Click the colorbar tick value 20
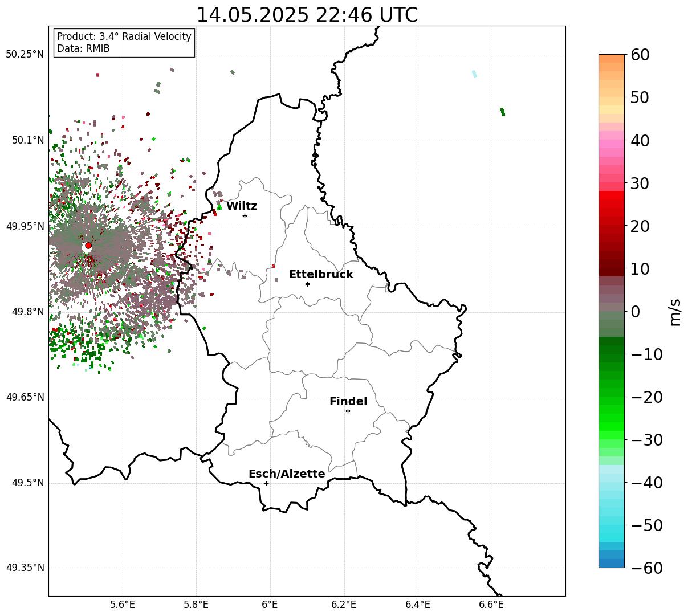This screenshot has height=616, width=688. pyautogui.click(x=638, y=226)
